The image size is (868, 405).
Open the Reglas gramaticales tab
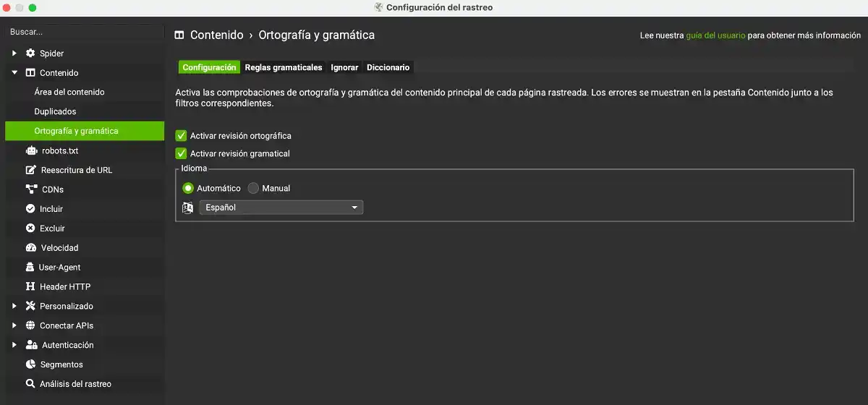pos(284,67)
